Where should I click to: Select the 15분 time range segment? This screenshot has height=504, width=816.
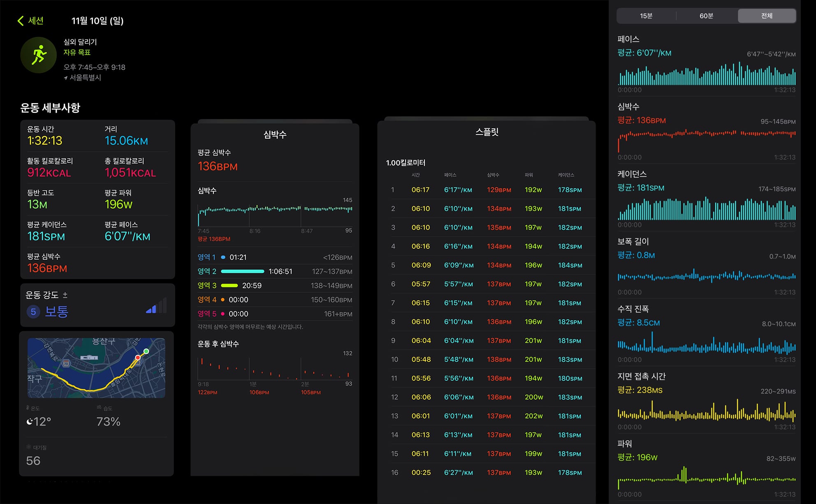click(x=646, y=16)
